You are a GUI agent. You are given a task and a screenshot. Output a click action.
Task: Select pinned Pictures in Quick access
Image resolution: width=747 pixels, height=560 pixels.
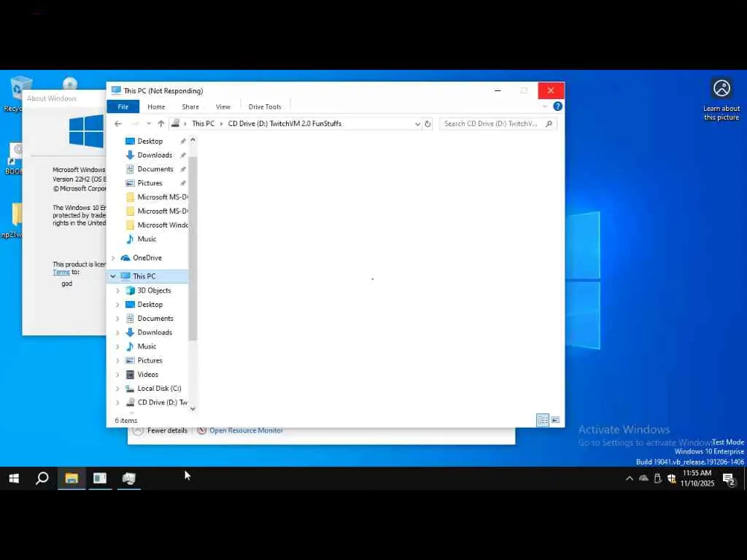click(x=150, y=183)
